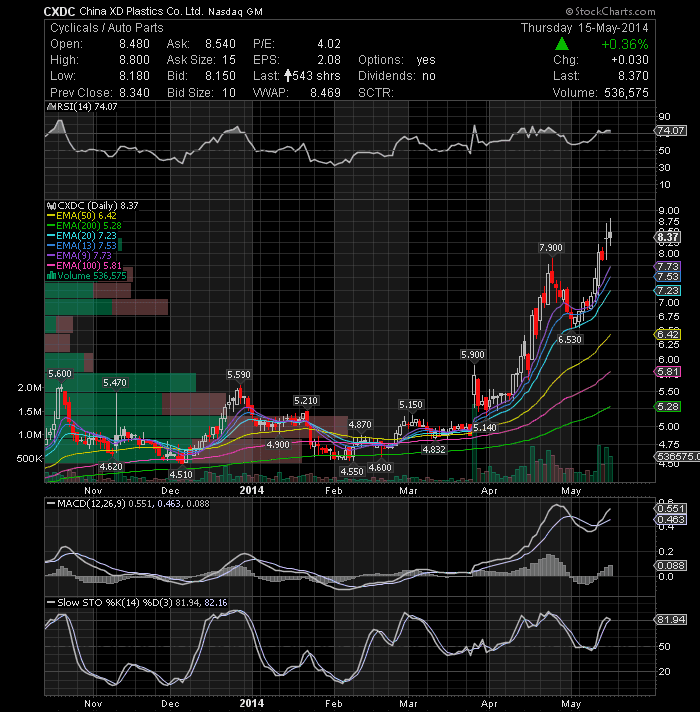Viewport: 700px width, 712px height.
Task: Click the SCTR label
Action: [375, 93]
